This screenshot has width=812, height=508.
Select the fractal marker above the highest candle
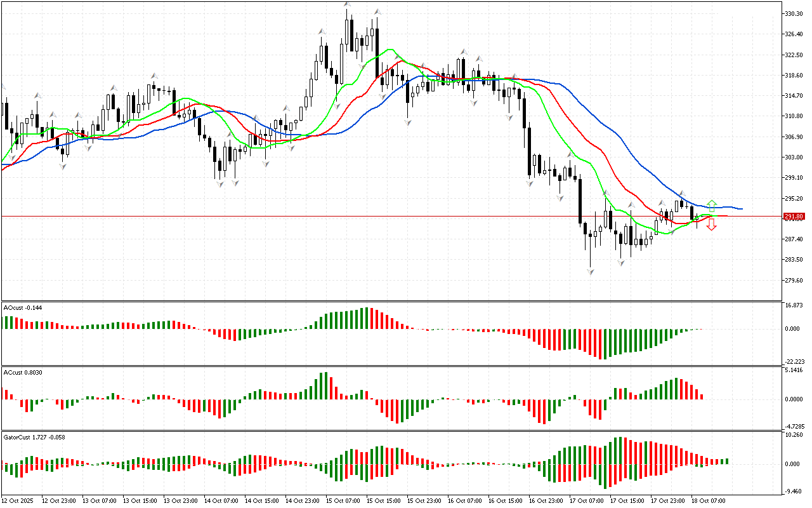click(347, 6)
